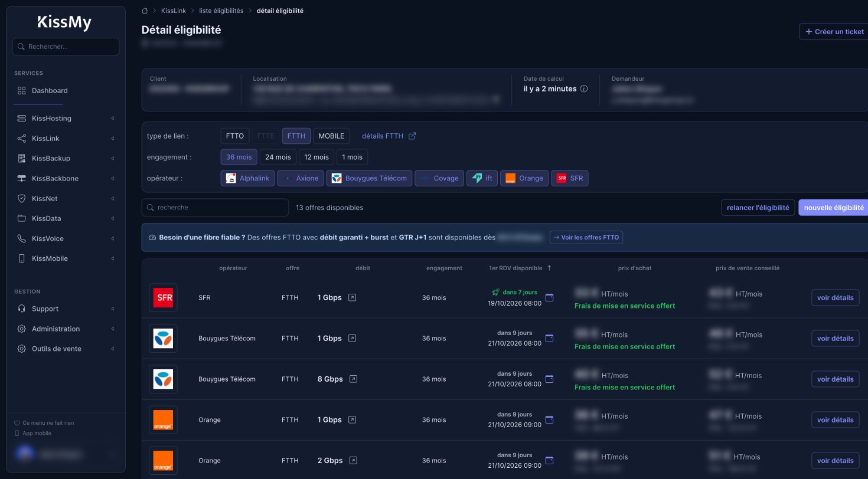The width and height of the screenshot is (868, 479).
Task: Open calendar icon for Orange 1 Gbps appointment
Action: [549, 420]
